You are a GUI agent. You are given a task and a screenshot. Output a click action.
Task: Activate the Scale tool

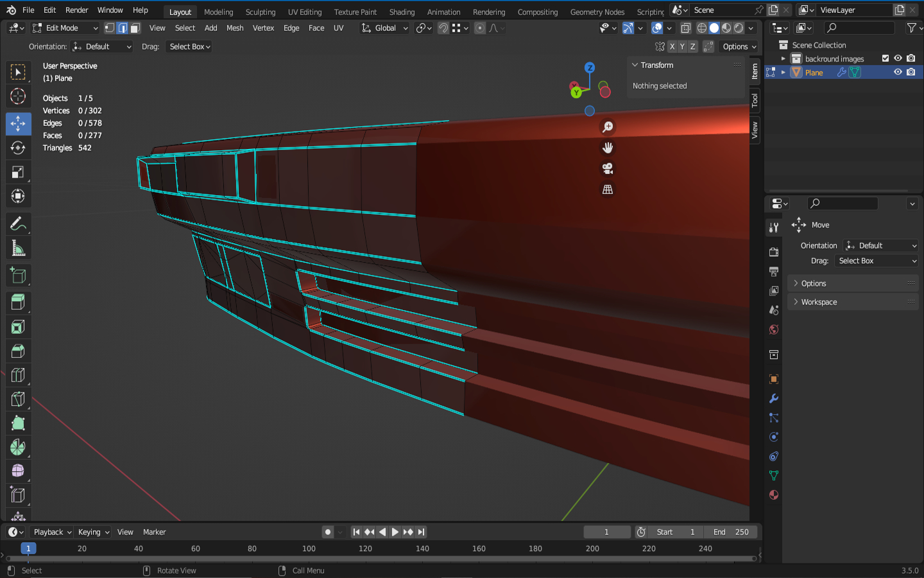tap(18, 172)
